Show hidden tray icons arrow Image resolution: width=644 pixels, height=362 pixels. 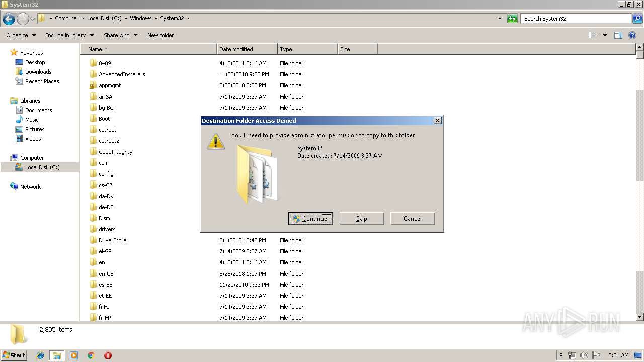[561, 355]
